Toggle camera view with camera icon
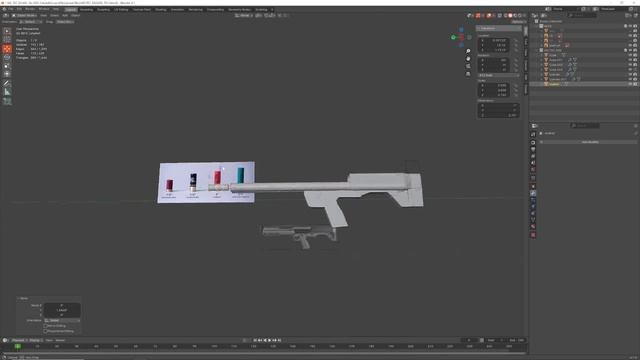 point(468,66)
